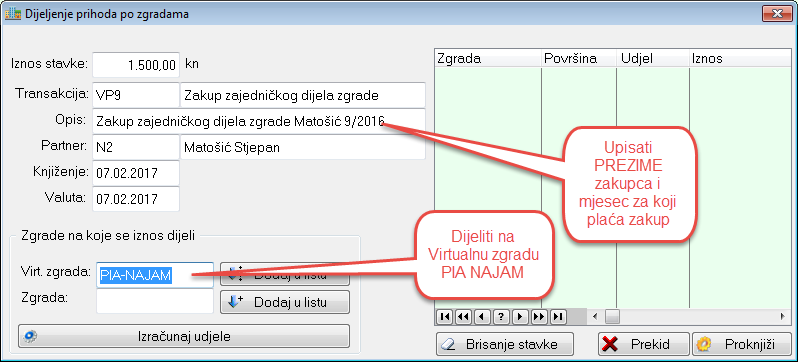Click the Opis description field
The height and width of the screenshot is (362, 798).
point(259,122)
